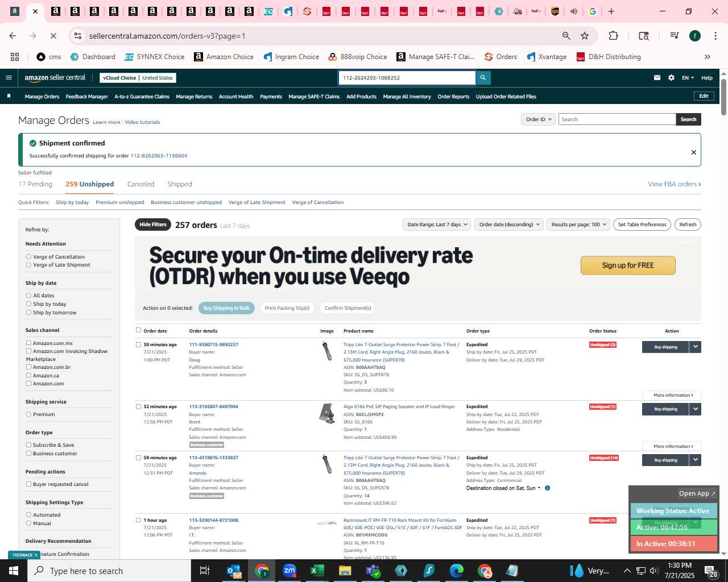Open Date Range Last 7 days dropdown
Image resolution: width=728 pixels, height=582 pixels.
[437, 225]
